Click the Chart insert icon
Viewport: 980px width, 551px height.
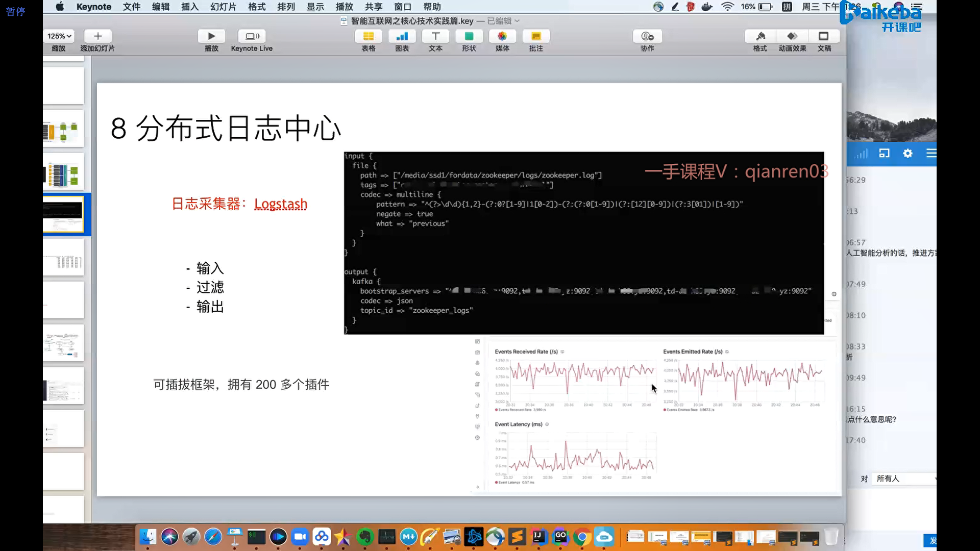point(402,36)
